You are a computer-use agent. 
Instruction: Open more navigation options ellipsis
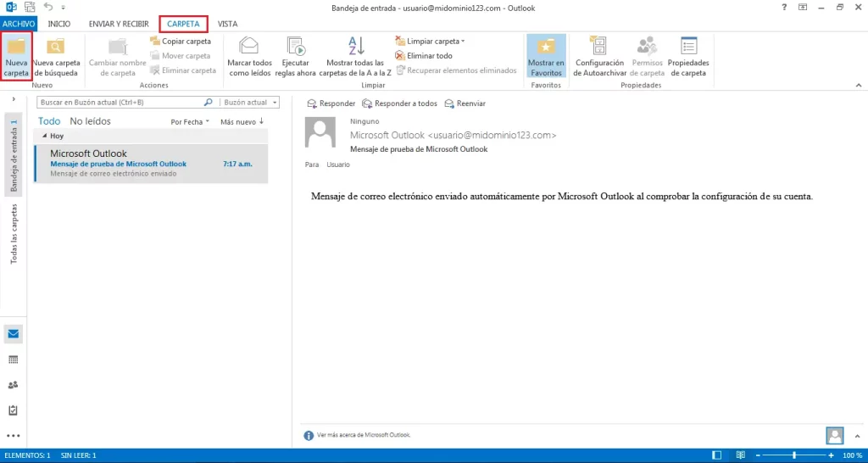pos(14,436)
